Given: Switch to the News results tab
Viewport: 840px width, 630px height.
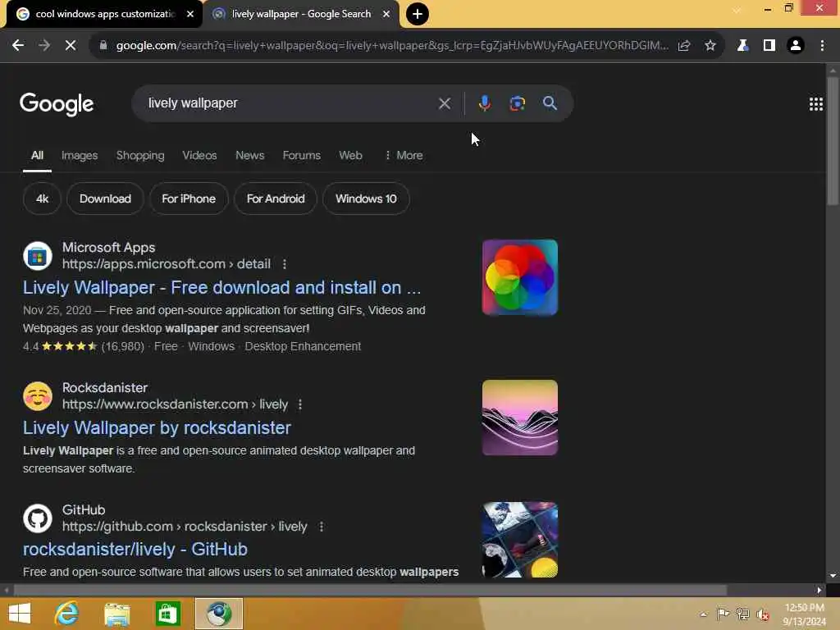Looking at the screenshot, I should coord(249,155).
